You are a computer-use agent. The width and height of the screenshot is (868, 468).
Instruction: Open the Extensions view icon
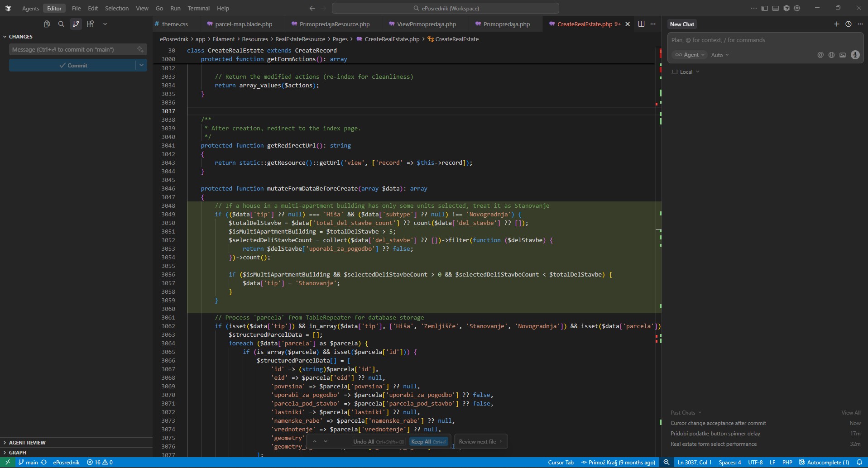click(91, 24)
